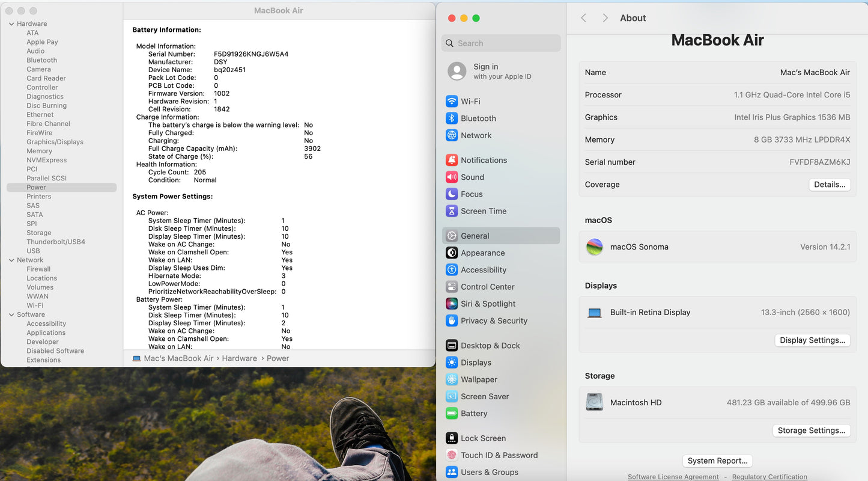The image size is (868, 481).
Task: Click the Touch ID & Password fingerprint icon
Action: (x=452, y=455)
